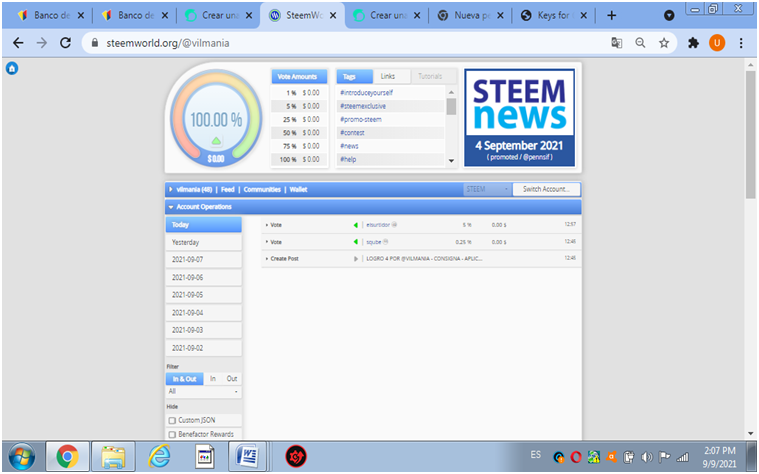Screen dimensions: 759x474
Task: Select the 2021-09-04 date
Action: (x=203, y=313)
